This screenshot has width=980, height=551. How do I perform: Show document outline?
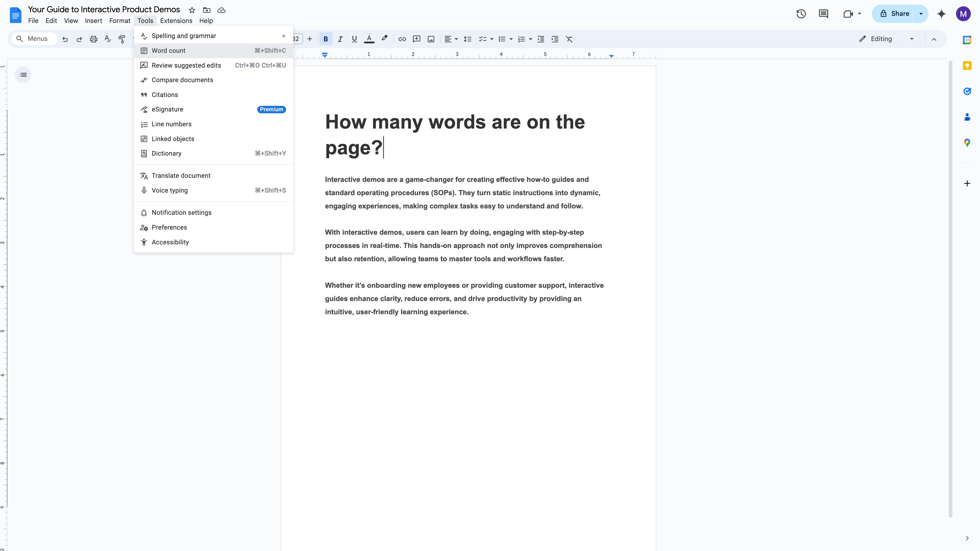coord(23,75)
